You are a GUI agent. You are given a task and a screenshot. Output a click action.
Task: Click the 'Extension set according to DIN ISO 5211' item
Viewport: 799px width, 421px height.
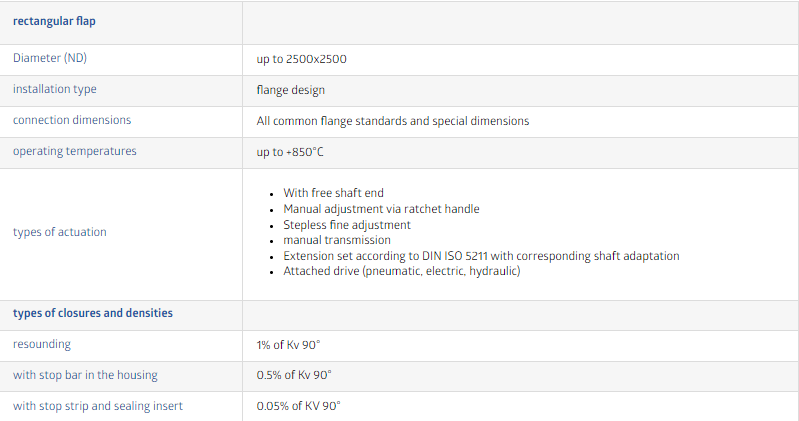click(481, 256)
